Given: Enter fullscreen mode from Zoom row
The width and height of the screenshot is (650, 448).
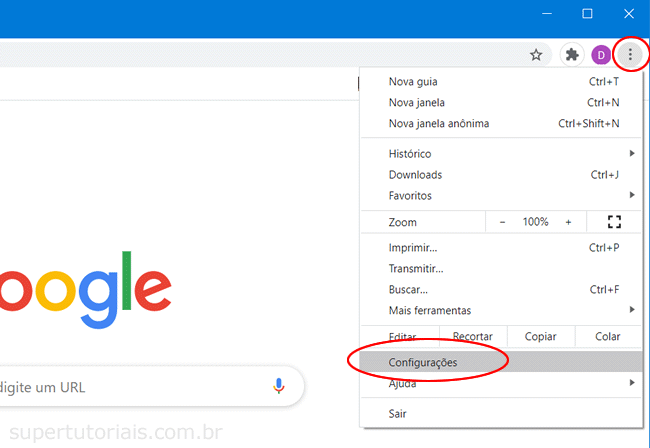Looking at the screenshot, I should [614, 222].
